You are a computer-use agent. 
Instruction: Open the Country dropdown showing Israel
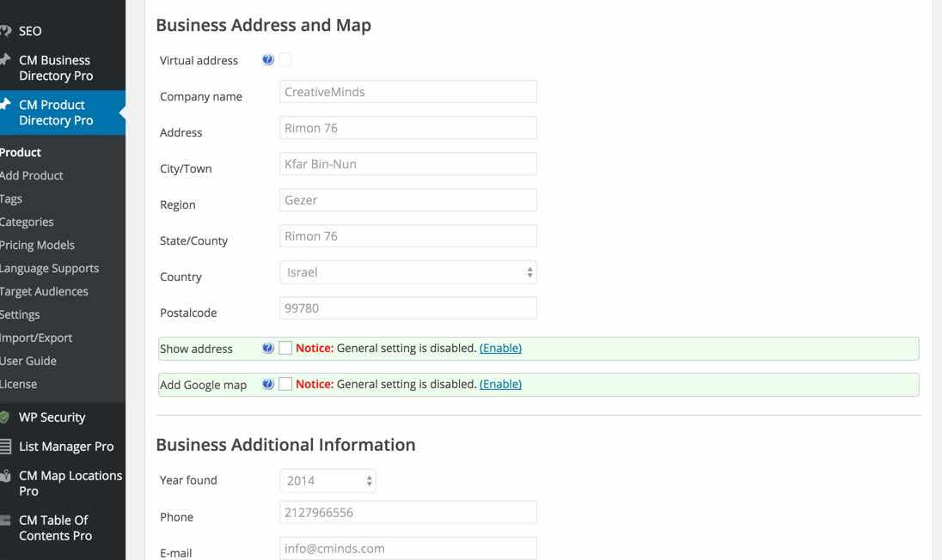point(408,272)
